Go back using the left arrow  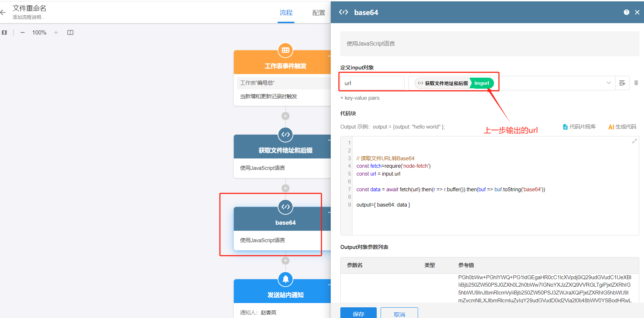click(x=3, y=12)
